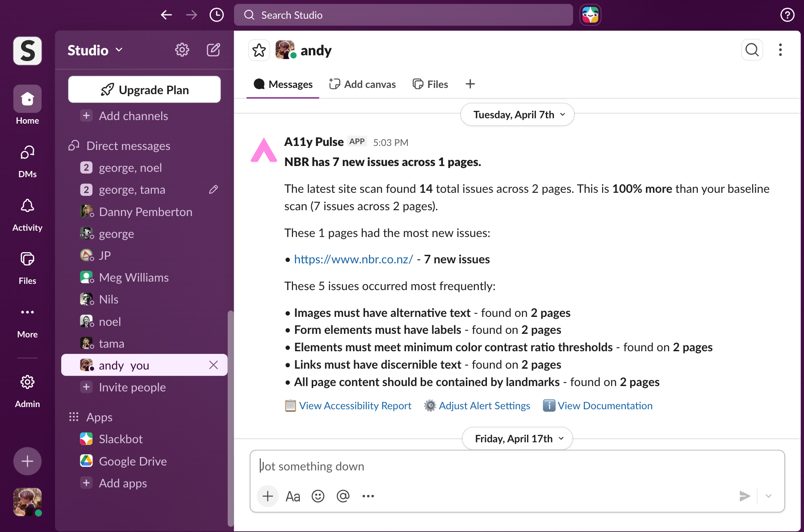Open the Nils direct message
Image resolution: width=804 pixels, height=532 pixels.
pyautogui.click(x=144, y=299)
